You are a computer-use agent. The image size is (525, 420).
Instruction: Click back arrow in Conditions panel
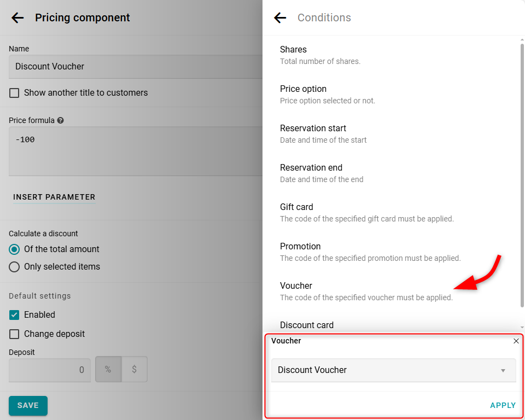(280, 17)
